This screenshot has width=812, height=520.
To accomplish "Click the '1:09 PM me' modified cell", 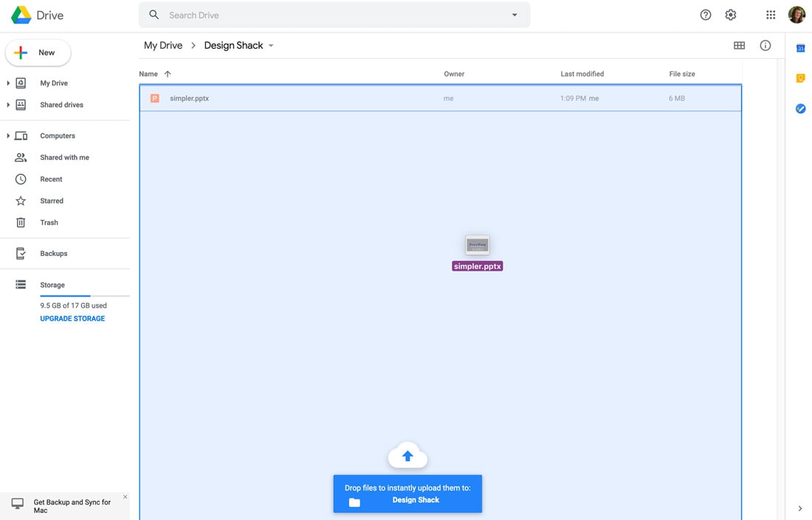I will [579, 98].
